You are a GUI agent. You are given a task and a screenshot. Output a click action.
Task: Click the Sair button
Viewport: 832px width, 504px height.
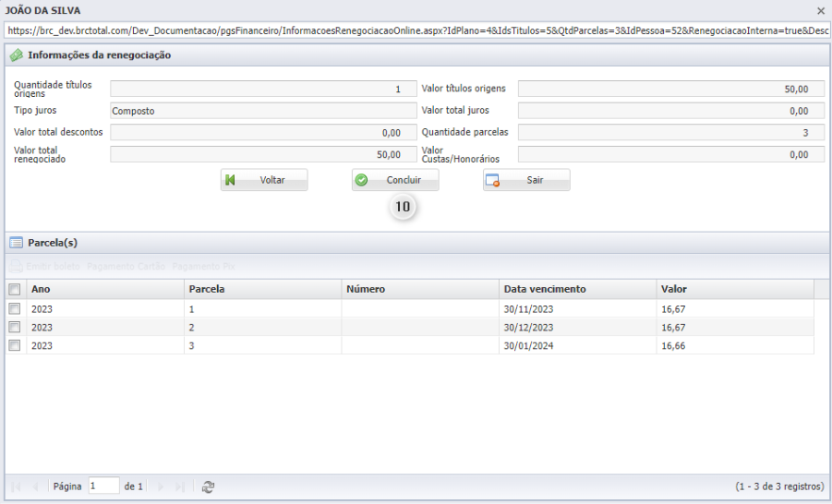[526, 180]
